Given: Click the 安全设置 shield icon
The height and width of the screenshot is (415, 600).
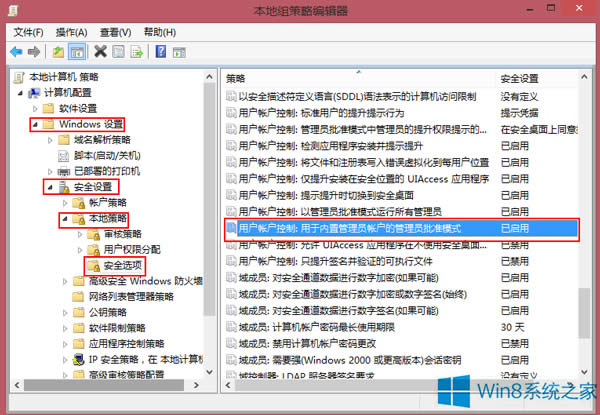Looking at the screenshot, I should (x=64, y=187).
